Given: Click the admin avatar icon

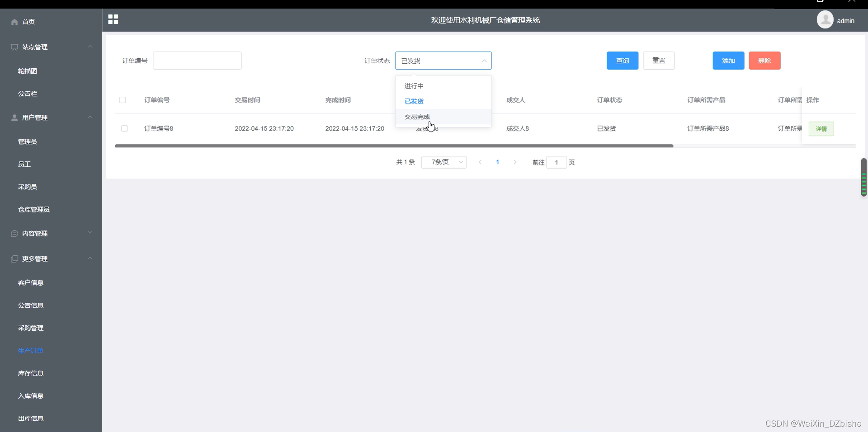Looking at the screenshot, I should [825, 20].
